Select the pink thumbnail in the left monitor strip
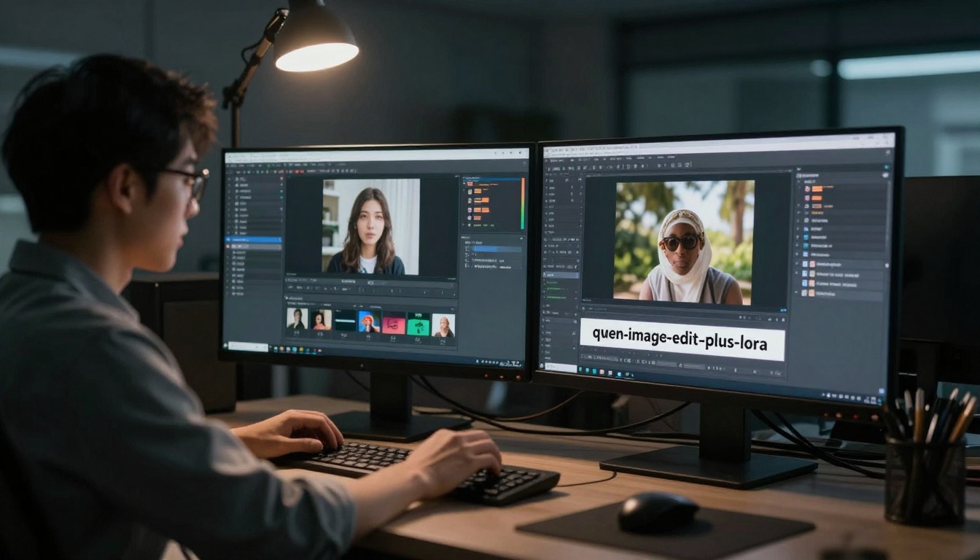Image resolution: width=980 pixels, height=560 pixels. pos(394,322)
